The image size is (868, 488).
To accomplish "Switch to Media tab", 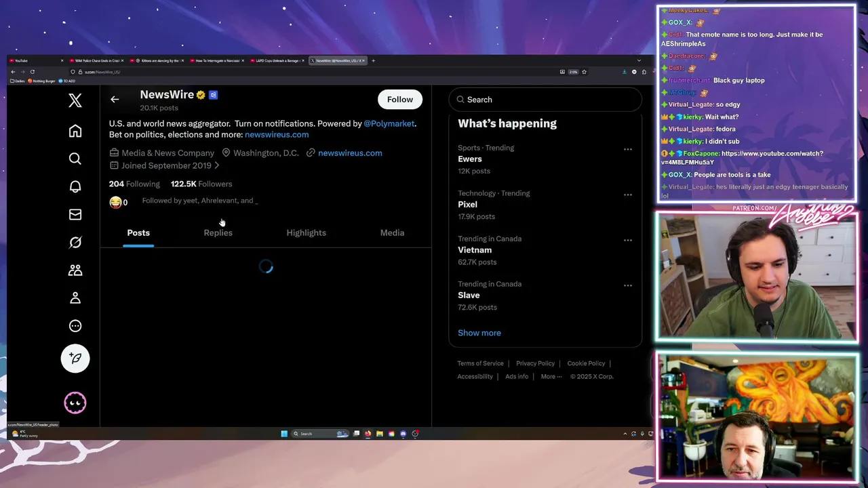I will [392, 232].
